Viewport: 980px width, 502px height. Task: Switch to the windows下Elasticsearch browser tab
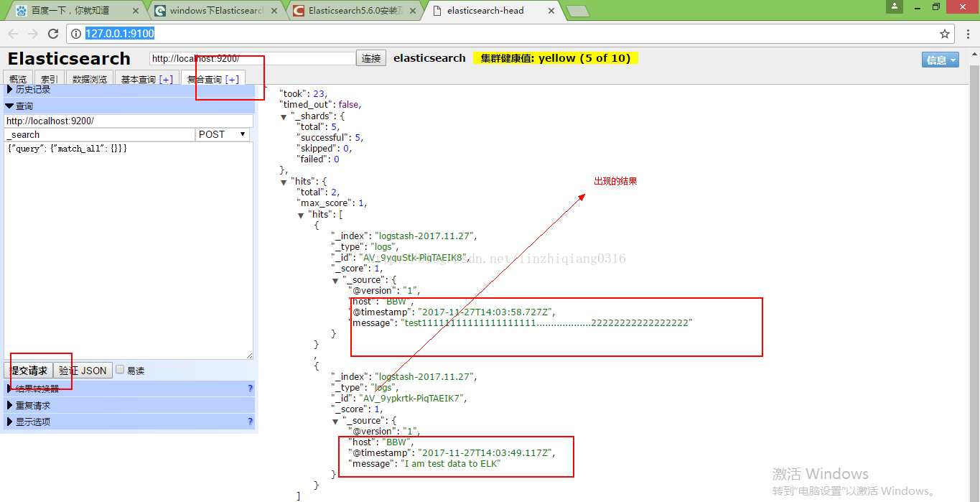pyautogui.click(x=216, y=11)
